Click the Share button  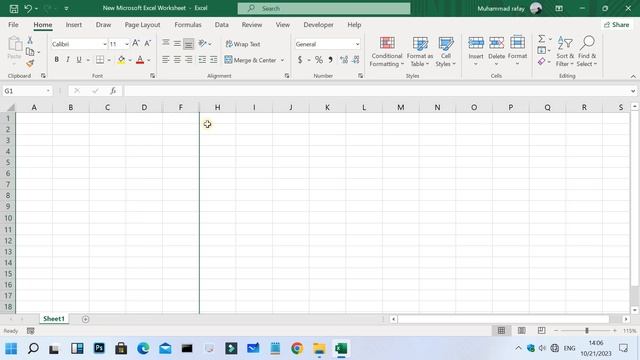[617, 24]
